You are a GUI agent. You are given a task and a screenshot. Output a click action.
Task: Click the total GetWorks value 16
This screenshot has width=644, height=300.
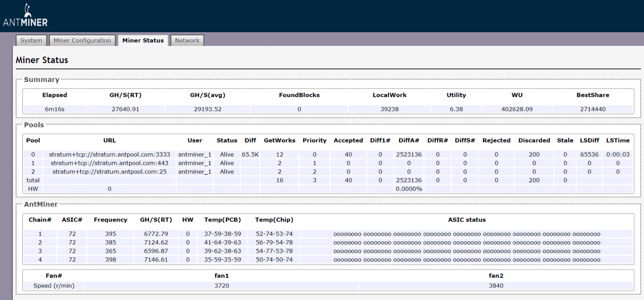(x=280, y=180)
